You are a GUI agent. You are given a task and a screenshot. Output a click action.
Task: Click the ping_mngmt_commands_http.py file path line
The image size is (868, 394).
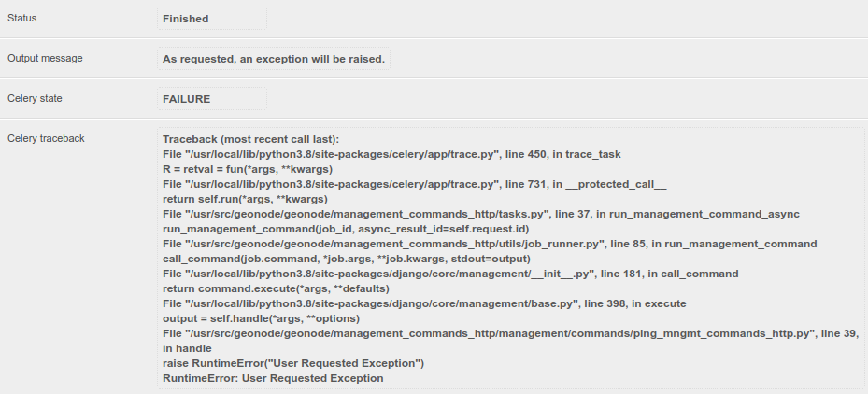click(x=510, y=333)
